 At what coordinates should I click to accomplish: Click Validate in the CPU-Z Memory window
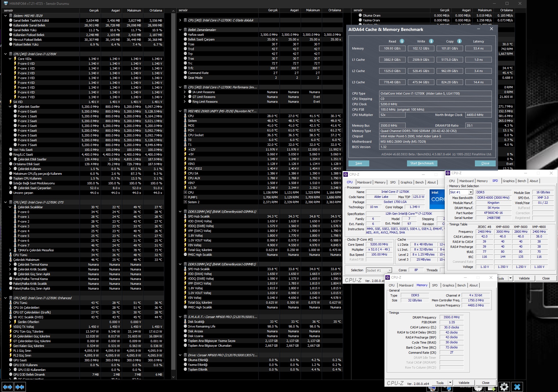pos(464,383)
